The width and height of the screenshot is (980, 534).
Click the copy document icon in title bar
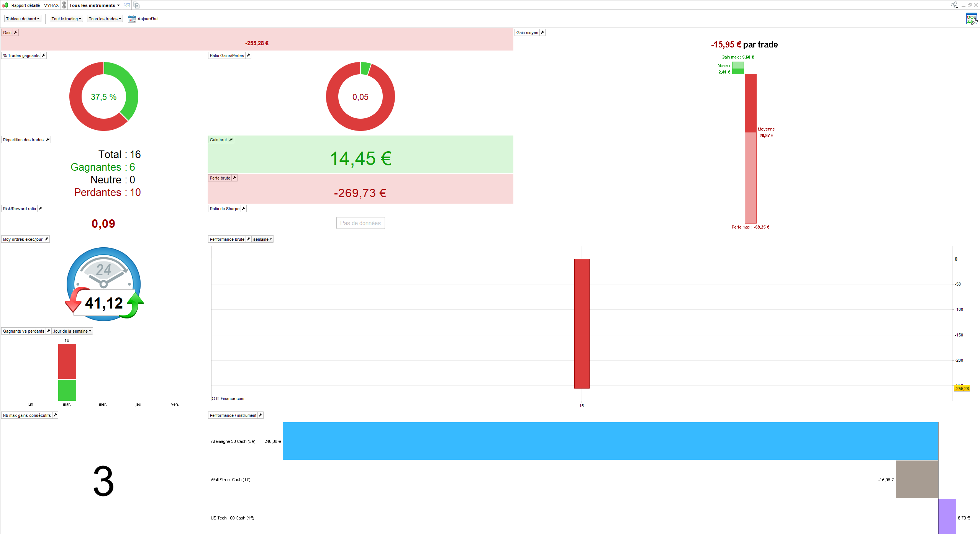[137, 5]
